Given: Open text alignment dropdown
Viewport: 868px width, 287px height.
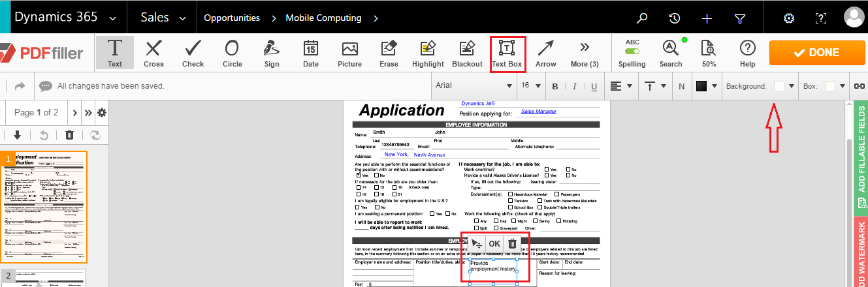Looking at the screenshot, I should coord(621,86).
